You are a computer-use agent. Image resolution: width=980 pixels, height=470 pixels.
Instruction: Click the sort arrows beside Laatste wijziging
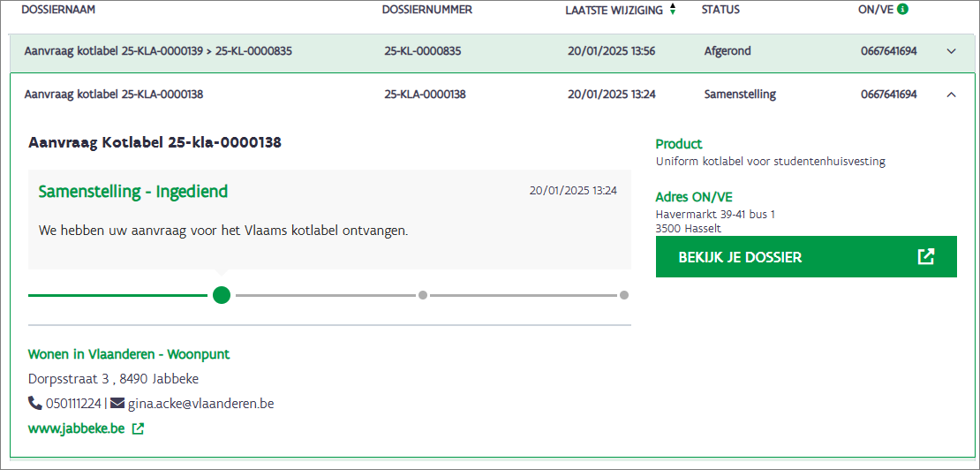(673, 10)
